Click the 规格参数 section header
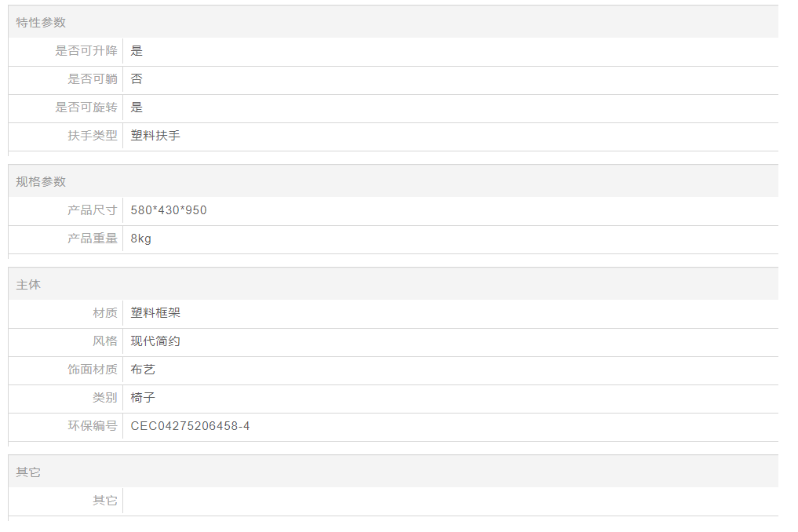This screenshot has height=532, width=798. click(42, 182)
